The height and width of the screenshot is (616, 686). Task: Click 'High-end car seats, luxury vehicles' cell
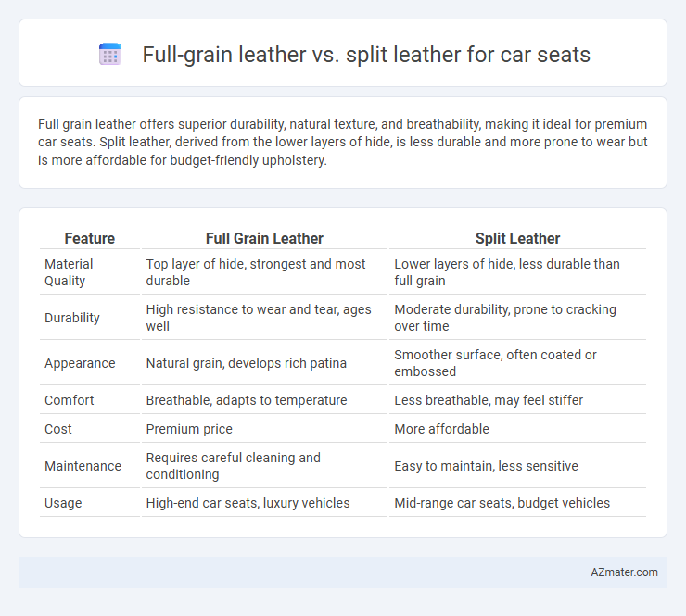(x=264, y=503)
